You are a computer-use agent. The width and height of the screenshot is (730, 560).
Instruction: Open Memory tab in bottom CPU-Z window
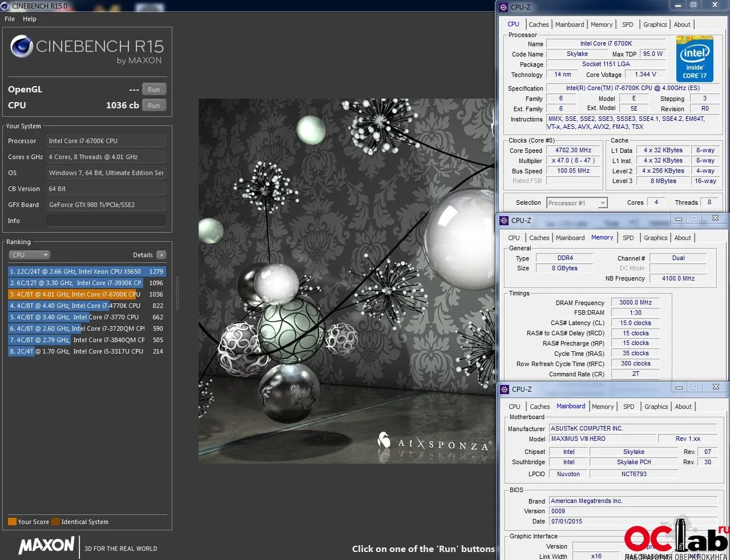[603, 407]
